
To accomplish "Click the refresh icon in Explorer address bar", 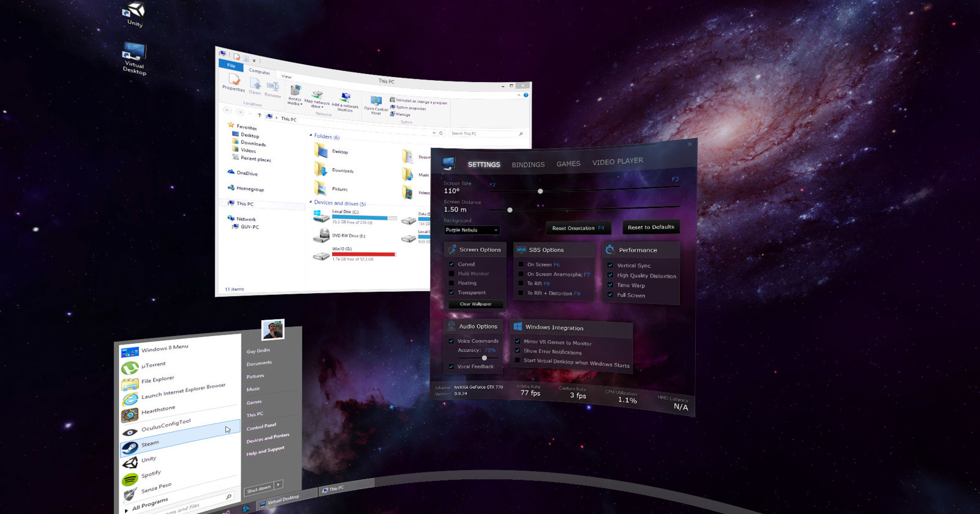I will point(441,133).
